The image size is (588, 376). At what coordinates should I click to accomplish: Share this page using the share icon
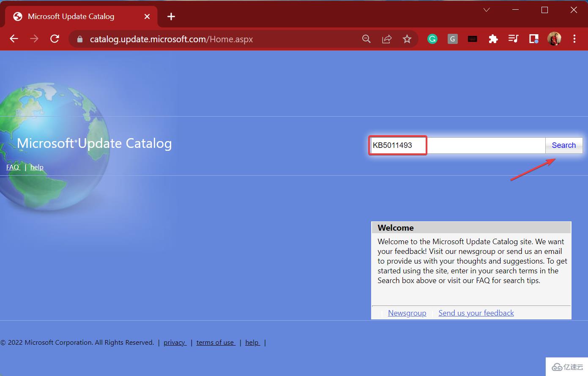pos(387,39)
